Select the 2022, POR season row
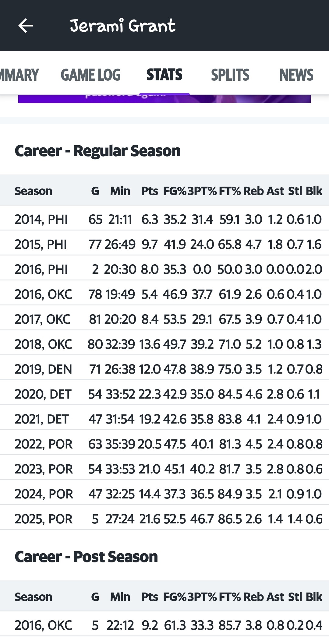Viewport: 329px width, 644px height. tap(164, 444)
